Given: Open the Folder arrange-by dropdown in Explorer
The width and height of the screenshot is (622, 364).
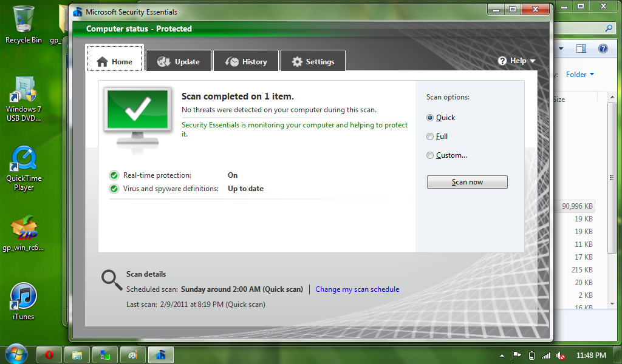Looking at the screenshot, I should (580, 75).
